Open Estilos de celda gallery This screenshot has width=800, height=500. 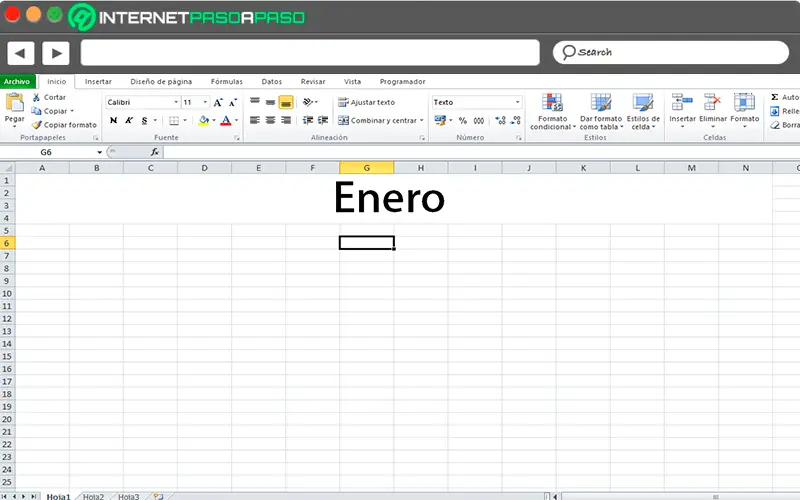click(x=643, y=112)
